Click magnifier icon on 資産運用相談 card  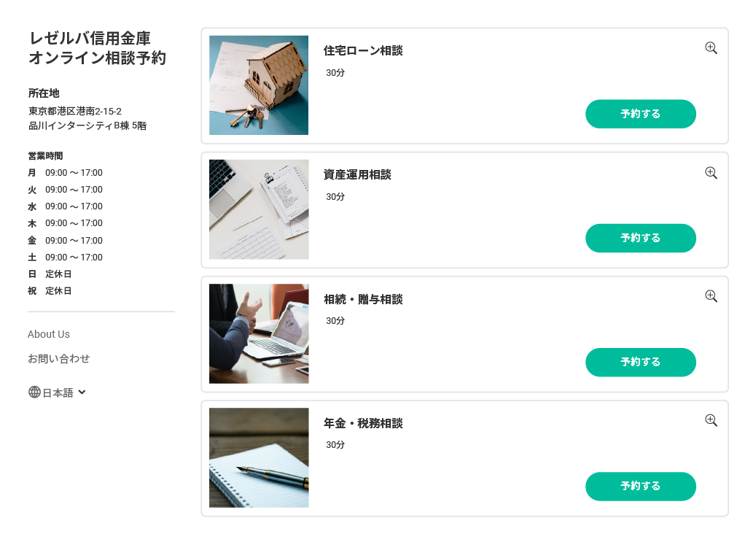711,173
